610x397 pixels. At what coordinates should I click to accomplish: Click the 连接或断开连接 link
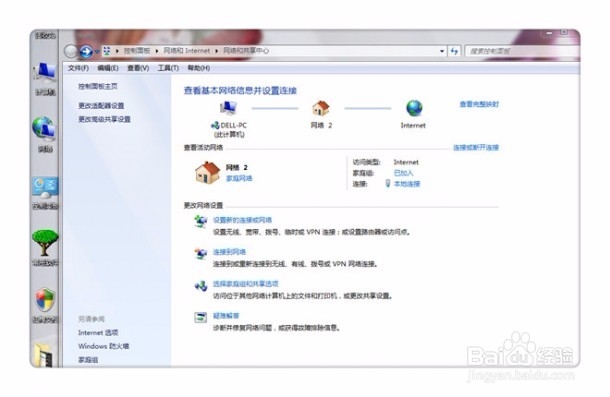(476, 148)
